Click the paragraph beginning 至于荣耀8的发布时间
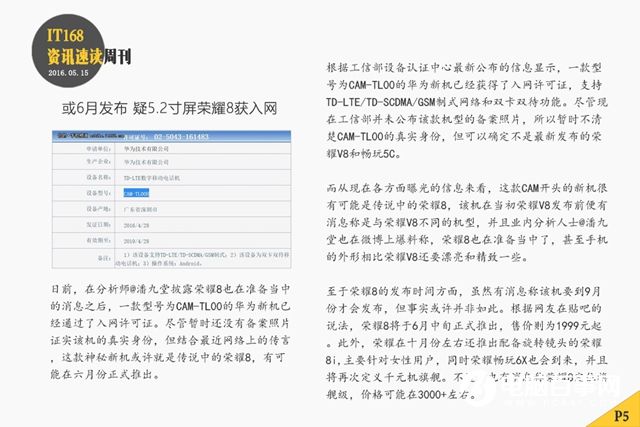 tap(467, 343)
